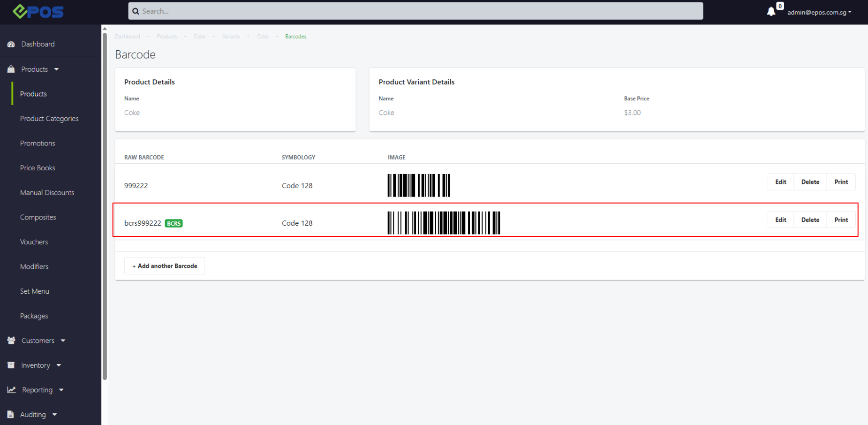868x425 pixels.
Task: Open Promotions in sidebar
Action: tap(38, 143)
